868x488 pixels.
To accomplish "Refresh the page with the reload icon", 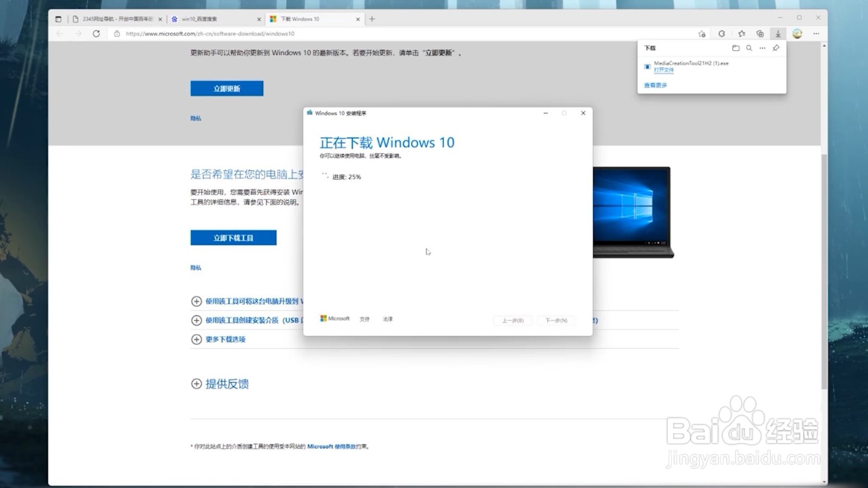I will 96,34.
